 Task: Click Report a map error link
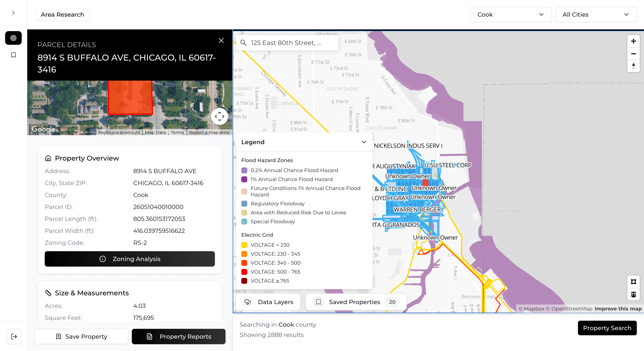209,132
